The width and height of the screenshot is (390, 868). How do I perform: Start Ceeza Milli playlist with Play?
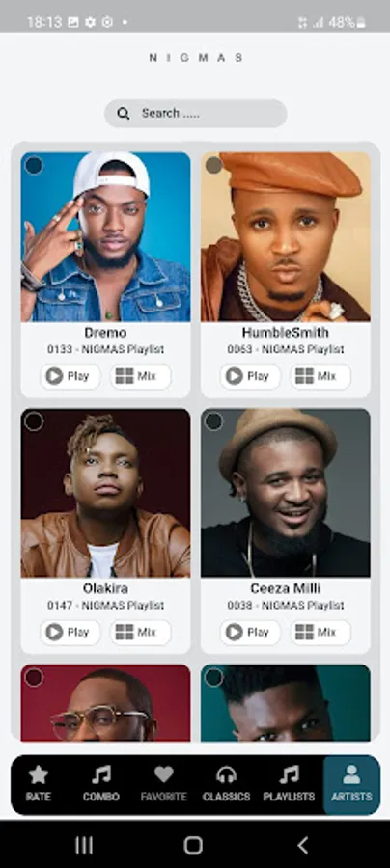coord(250,632)
